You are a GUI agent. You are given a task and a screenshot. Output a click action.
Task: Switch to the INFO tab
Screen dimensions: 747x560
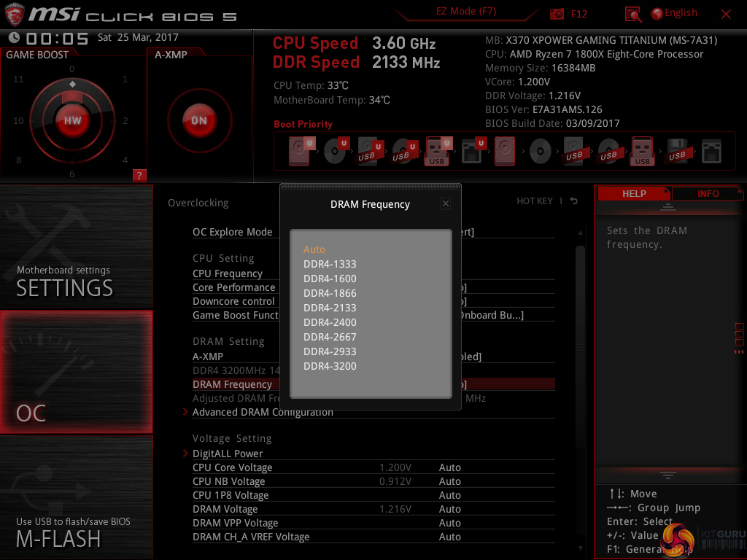point(708,194)
